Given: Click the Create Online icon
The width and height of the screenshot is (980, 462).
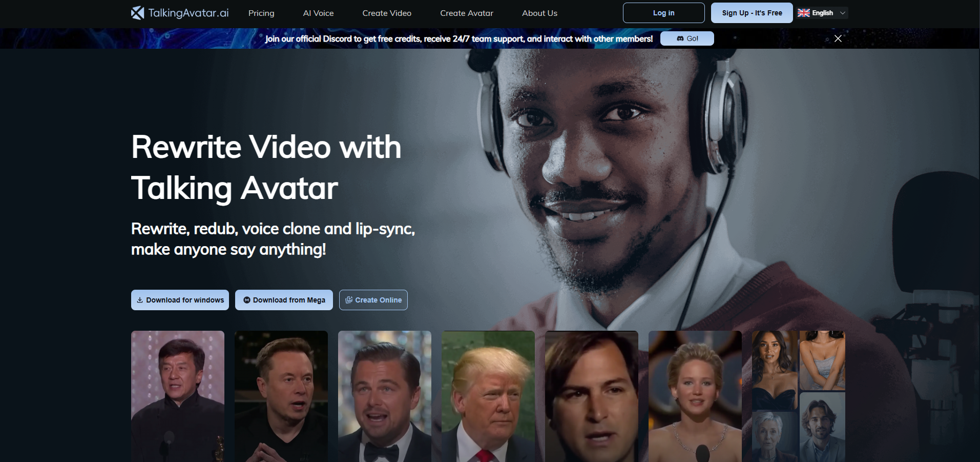Looking at the screenshot, I should [349, 300].
